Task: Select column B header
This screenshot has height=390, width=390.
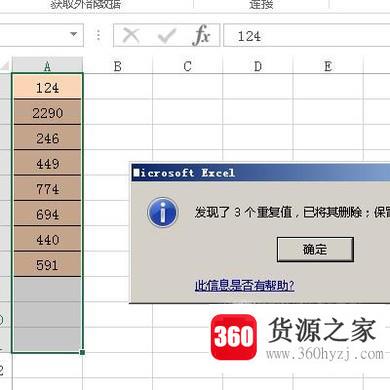Action: (x=117, y=66)
